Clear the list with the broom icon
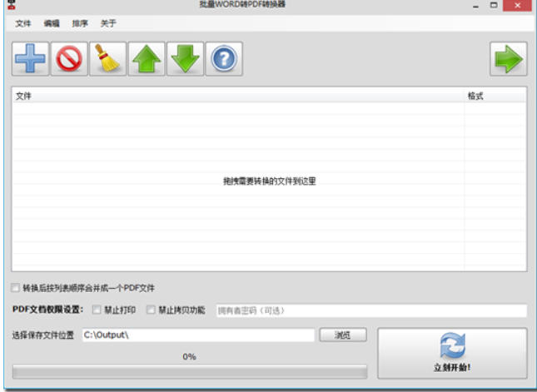This screenshot has width=537, height=392. [x=107, y=58]
